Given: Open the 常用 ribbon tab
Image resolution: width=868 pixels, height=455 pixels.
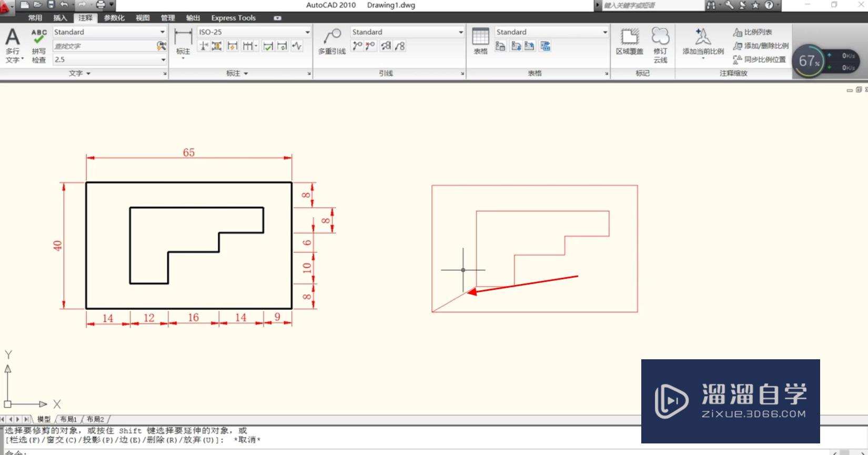Looking at the screenshot, I should pos(35,18).
